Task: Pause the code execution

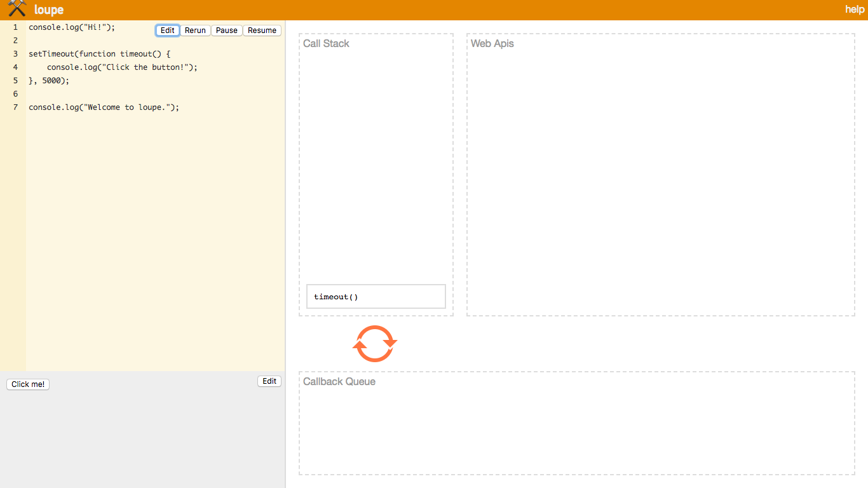Action: coord(226,30)
